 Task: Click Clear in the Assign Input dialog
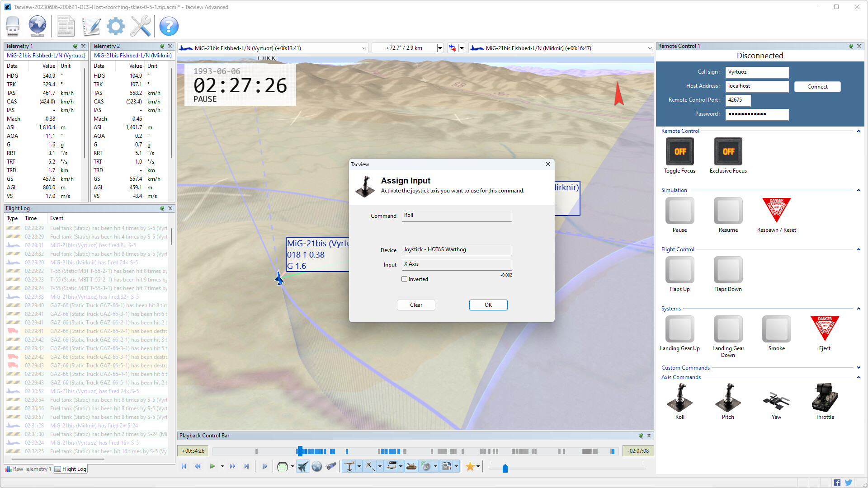[415, 305]
